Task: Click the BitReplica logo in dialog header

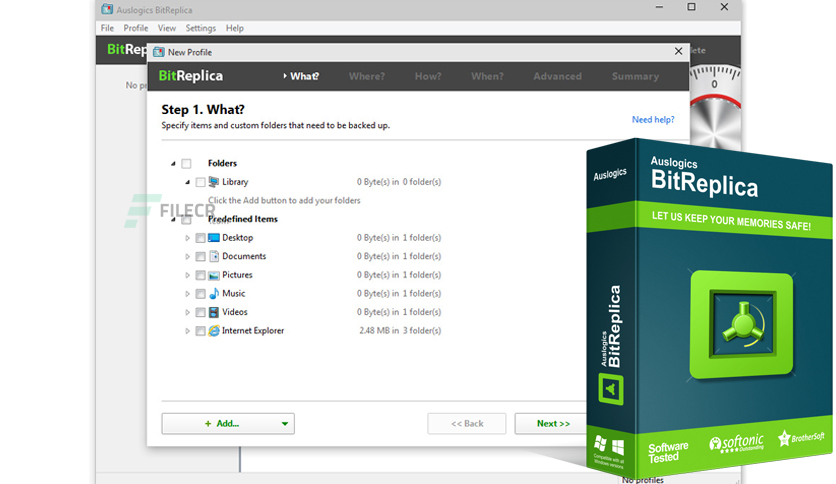Action: (x=191, y=76)
